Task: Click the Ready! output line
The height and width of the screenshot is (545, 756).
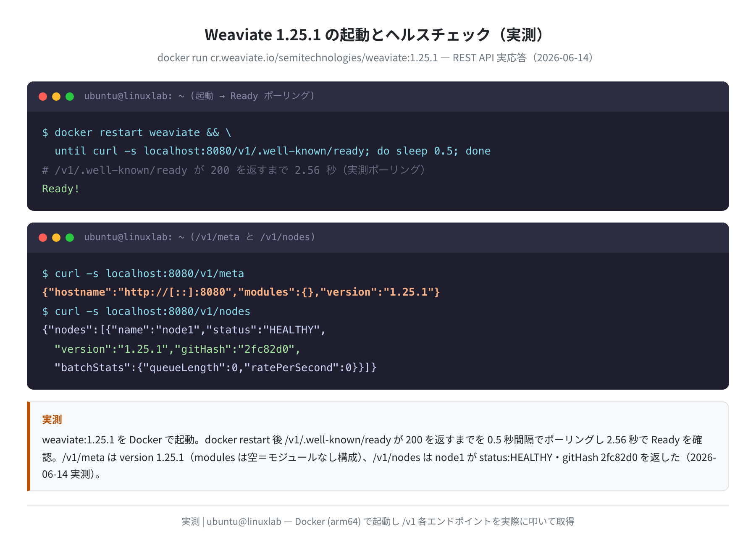Action: (x=61, y=189)
